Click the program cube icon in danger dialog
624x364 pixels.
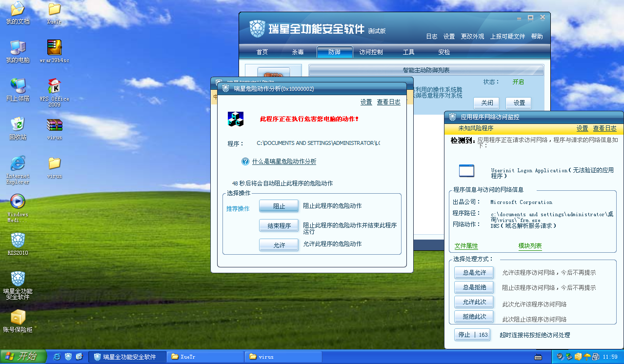coord(236,119)
